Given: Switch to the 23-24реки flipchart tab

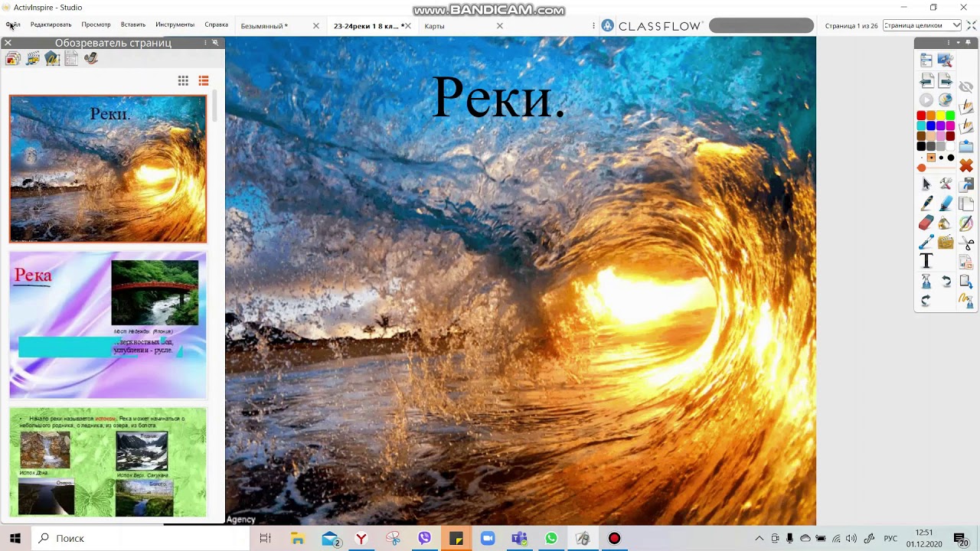Looking at the screenshot, I should pyautogui.click(x=368, y=26).
